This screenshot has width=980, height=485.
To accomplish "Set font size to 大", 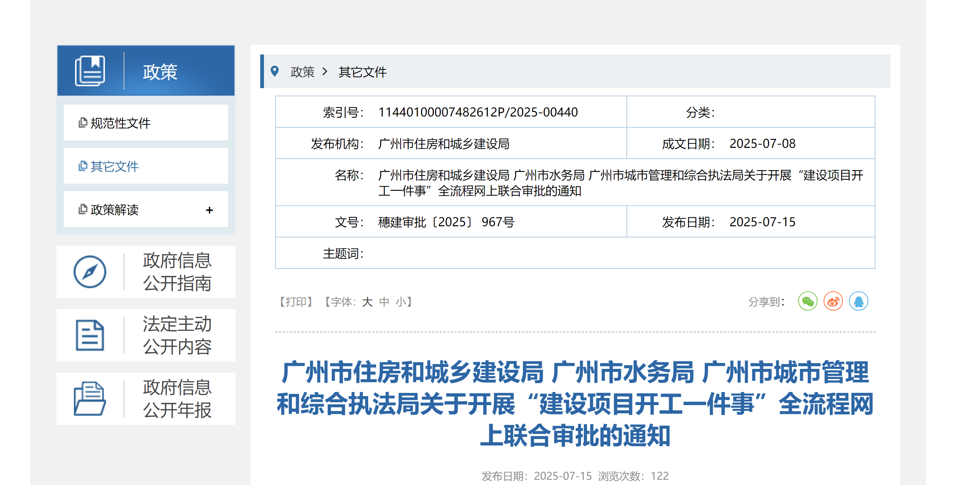I will [367, 302].
